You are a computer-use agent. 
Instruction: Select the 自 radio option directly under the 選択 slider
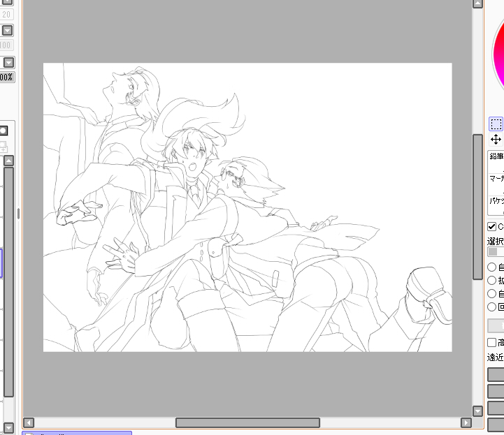492,267
